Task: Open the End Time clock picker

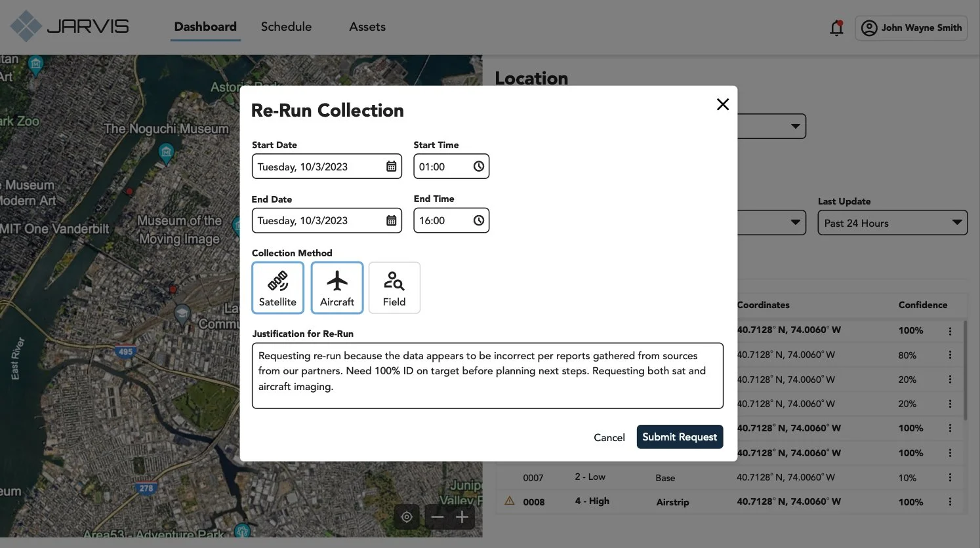Action: 479,220
